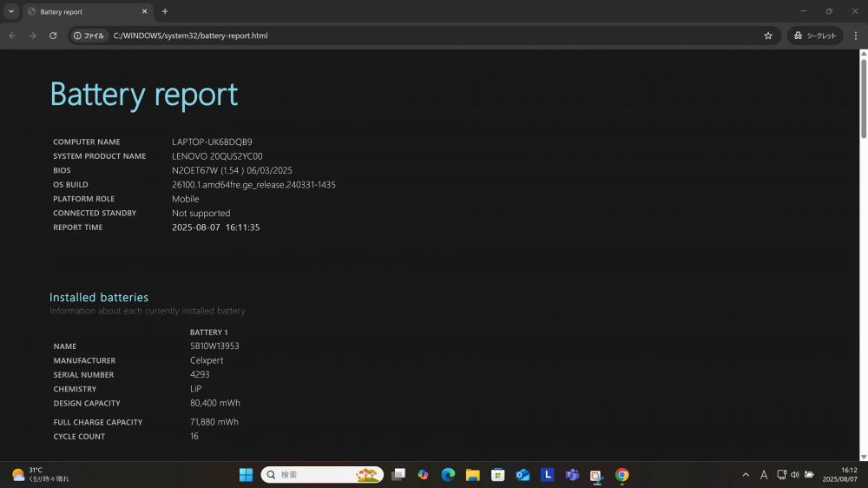Click the LENOVO 20QUS2YC00 product name
868x488 pixels.
[x=217, y=156]
